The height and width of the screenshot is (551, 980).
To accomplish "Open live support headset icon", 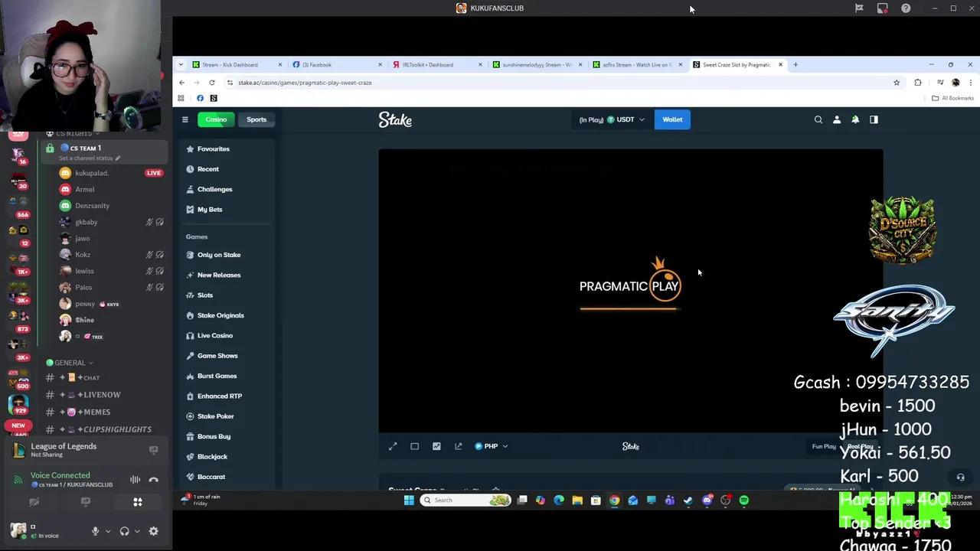I will (960, 477).
